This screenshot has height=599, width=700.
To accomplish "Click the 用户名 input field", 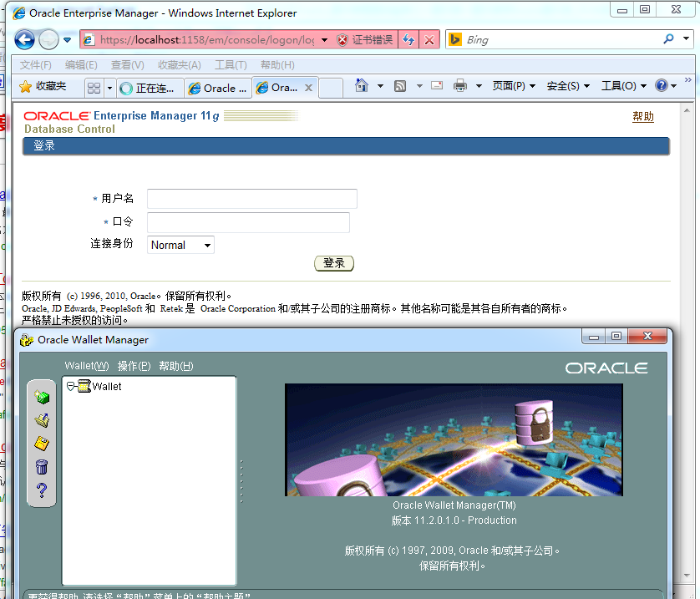I will click(252, 199).
